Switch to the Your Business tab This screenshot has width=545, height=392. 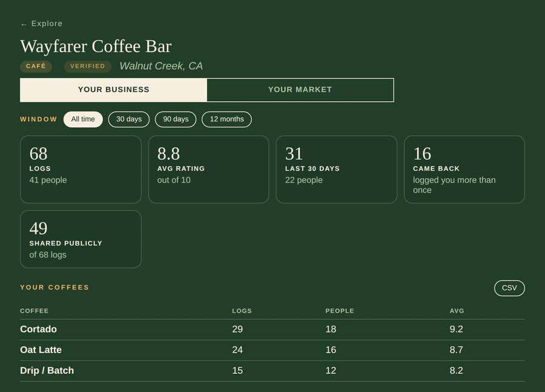point(114,90)
